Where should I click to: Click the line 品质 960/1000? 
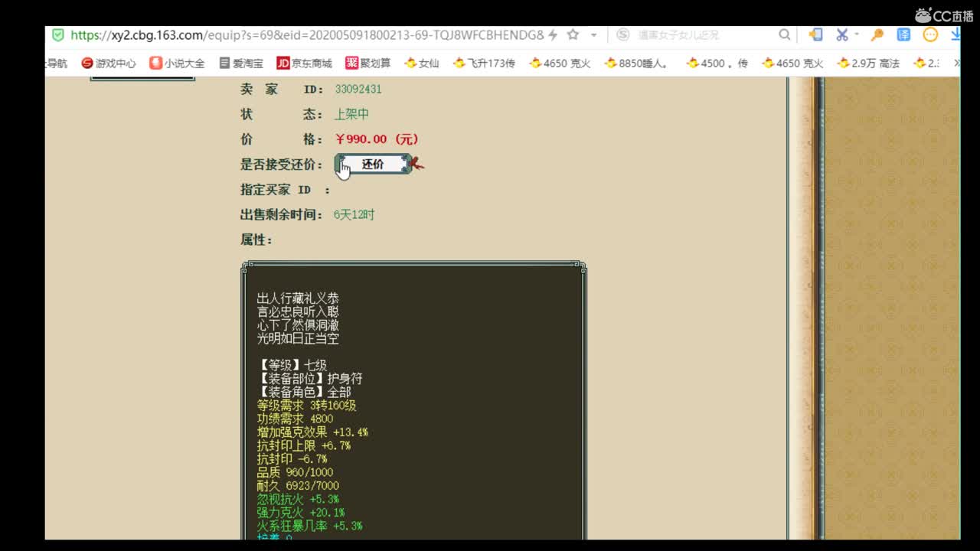295,473
